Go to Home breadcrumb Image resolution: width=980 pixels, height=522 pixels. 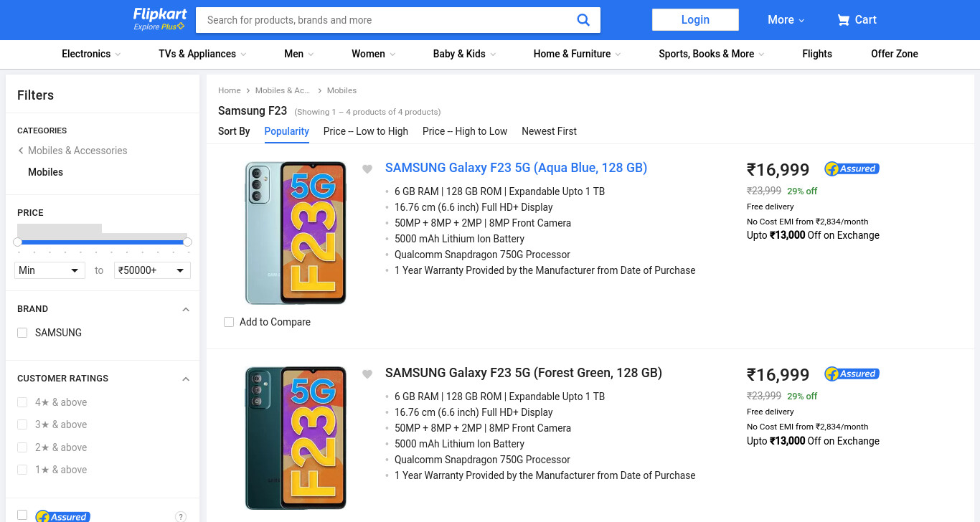pos(230,90)
